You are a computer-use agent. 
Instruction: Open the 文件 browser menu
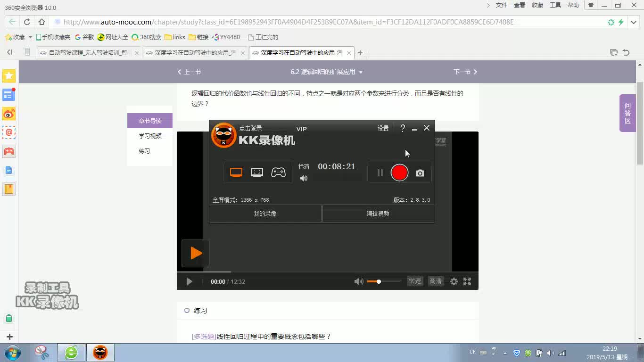pos(501,5)
